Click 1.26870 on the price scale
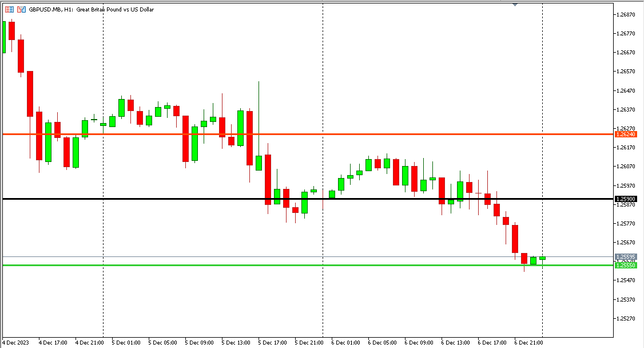 click(x=628, y=15)
